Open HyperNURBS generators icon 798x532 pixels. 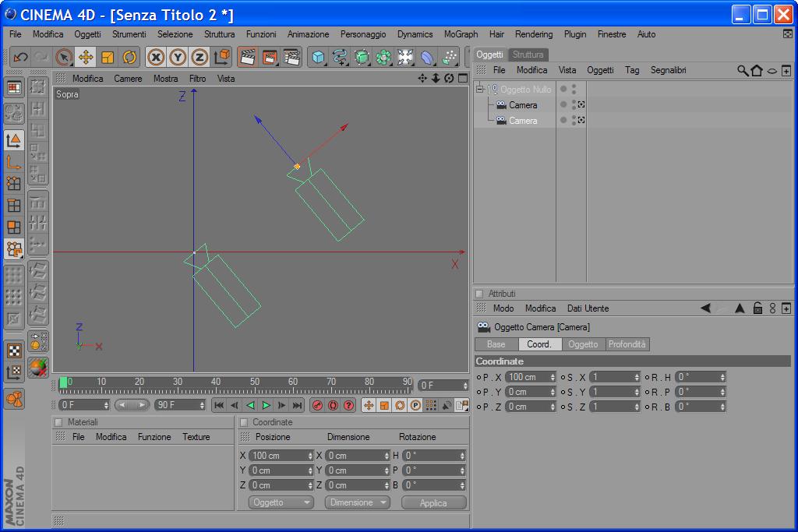tap(362, 57)
